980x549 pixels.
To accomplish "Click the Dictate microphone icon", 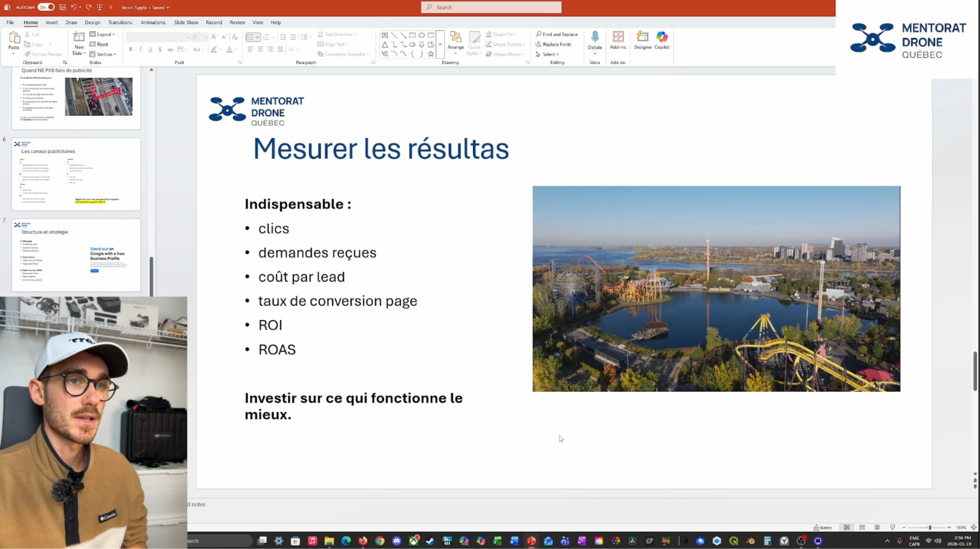I will 594,37.
